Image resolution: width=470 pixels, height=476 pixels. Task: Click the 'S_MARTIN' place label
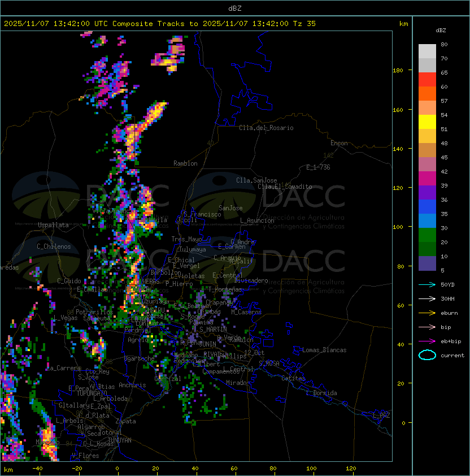(213, 330)
